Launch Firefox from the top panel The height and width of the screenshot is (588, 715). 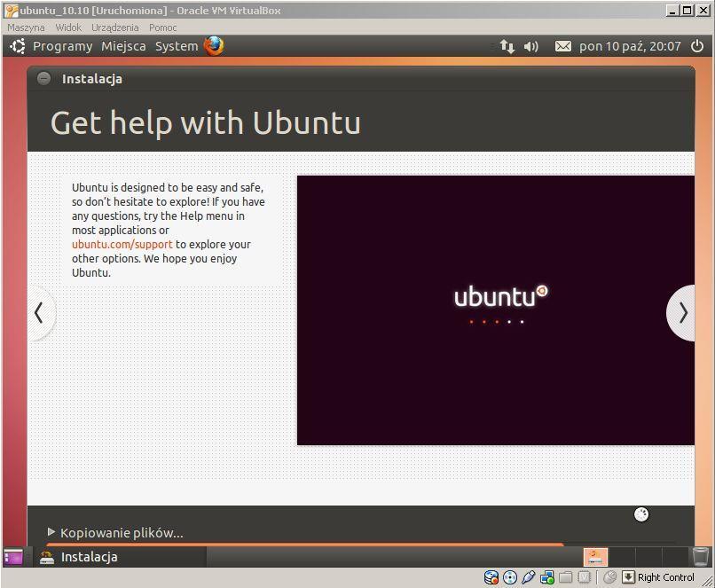coord(214,45)
